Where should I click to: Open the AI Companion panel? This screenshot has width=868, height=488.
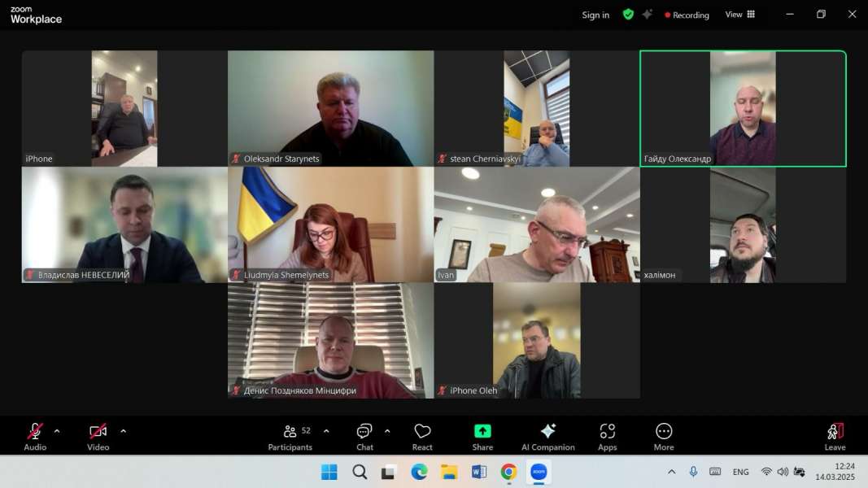[547, 435]
